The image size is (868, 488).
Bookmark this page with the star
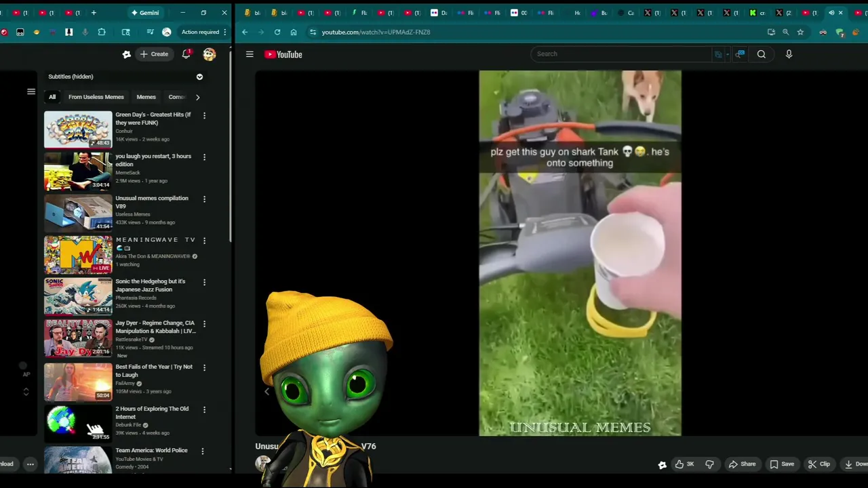[800, 32]
